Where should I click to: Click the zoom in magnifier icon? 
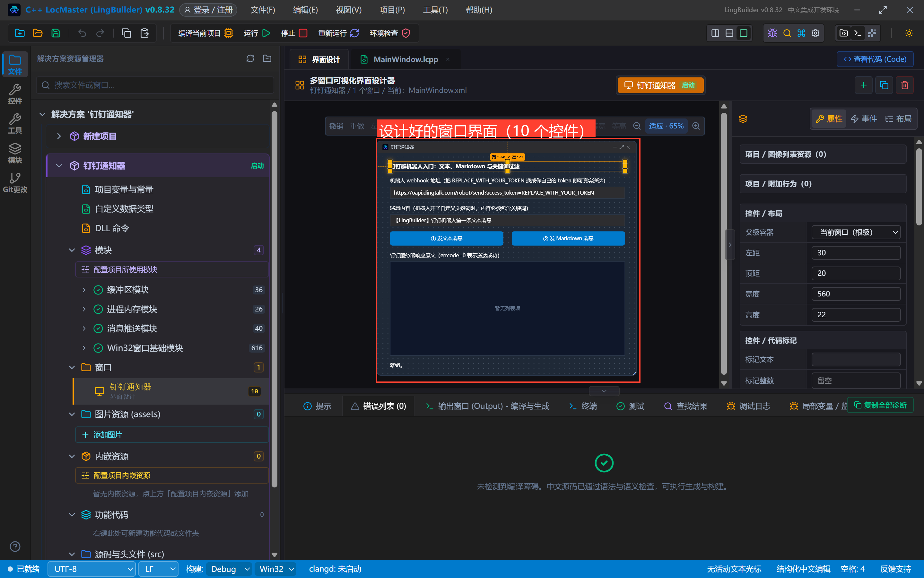click(x=696, y=126)
